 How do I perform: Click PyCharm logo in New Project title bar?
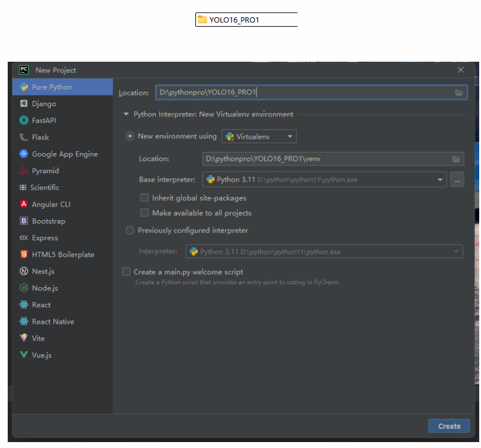point(24,70)
